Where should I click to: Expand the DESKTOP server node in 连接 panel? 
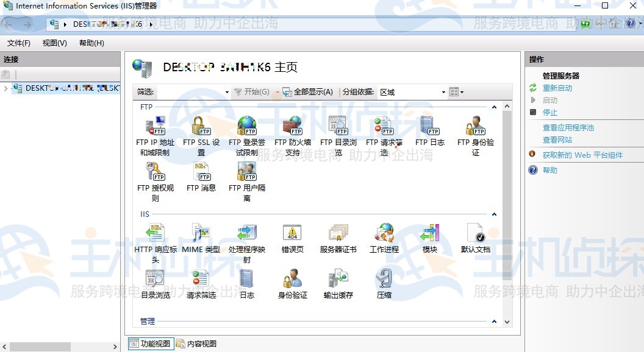(x=5, y=88)
